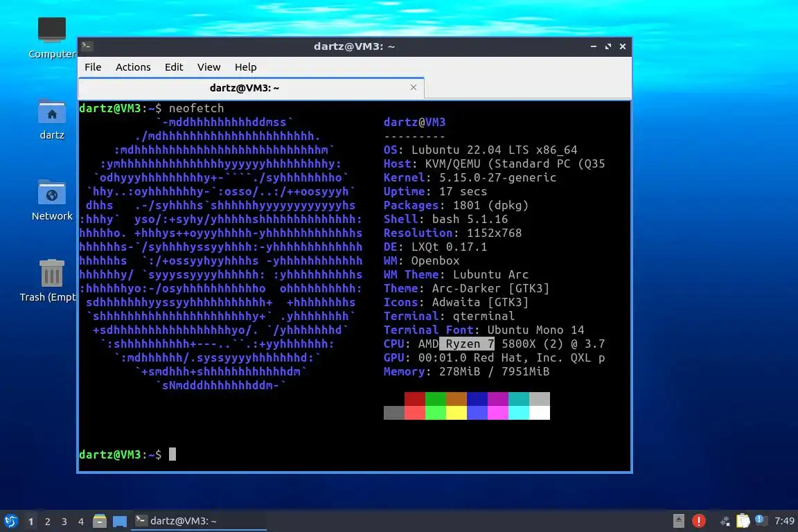The image size is (798, 532).
Task: Open the Actions menu in qterminal
Action: click(x=133, y=67)
